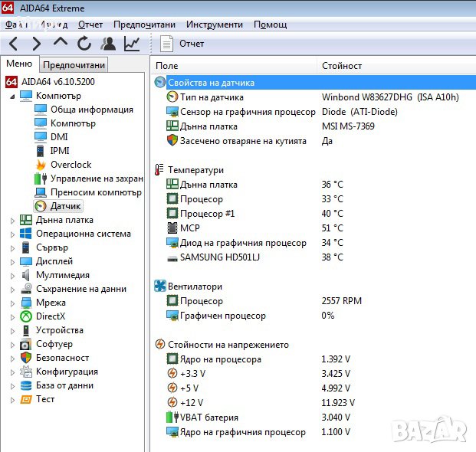476x452 pixels.
Task: Select Обща информация in the tree
Action: coord(91,110)
